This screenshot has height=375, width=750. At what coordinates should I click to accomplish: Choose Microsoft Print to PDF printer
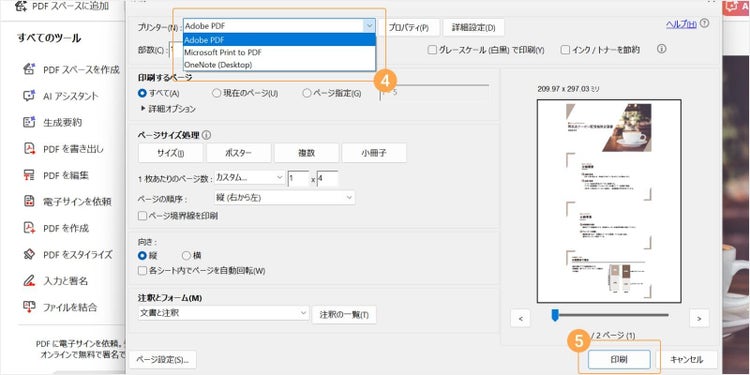click(x=280, y=52)
